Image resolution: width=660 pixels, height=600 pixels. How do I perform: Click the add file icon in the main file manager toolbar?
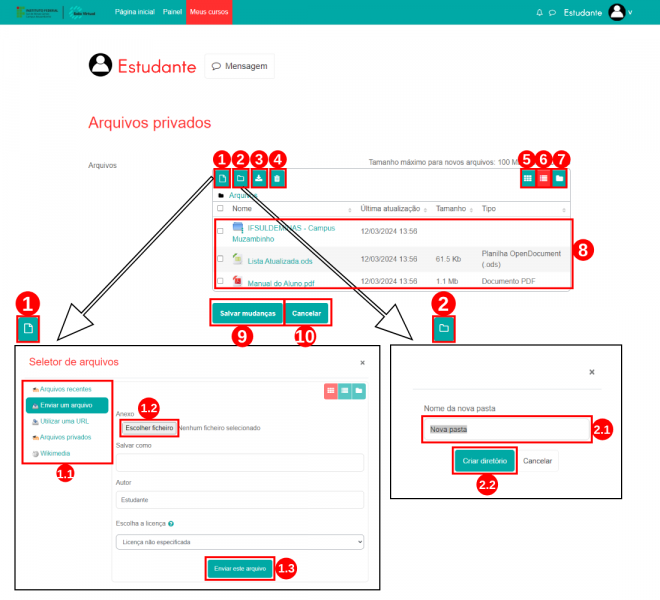(222, 179)
